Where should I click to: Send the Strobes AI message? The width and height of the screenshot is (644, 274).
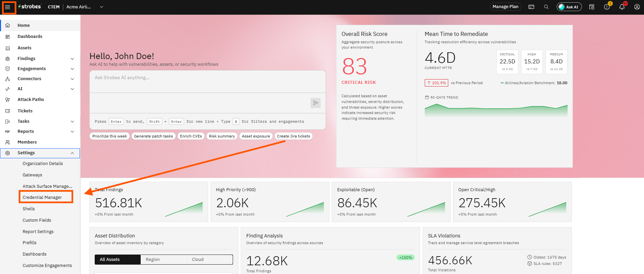[x=316, y=103]
